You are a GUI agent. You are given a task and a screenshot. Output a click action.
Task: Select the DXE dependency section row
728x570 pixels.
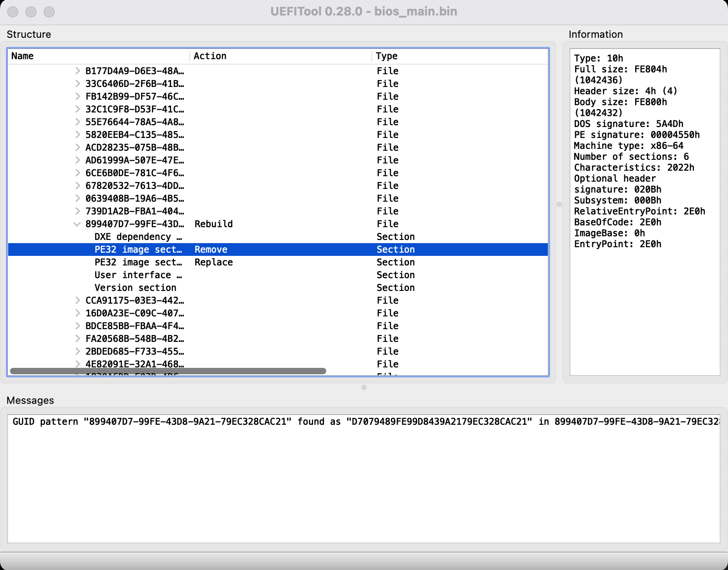278,237
